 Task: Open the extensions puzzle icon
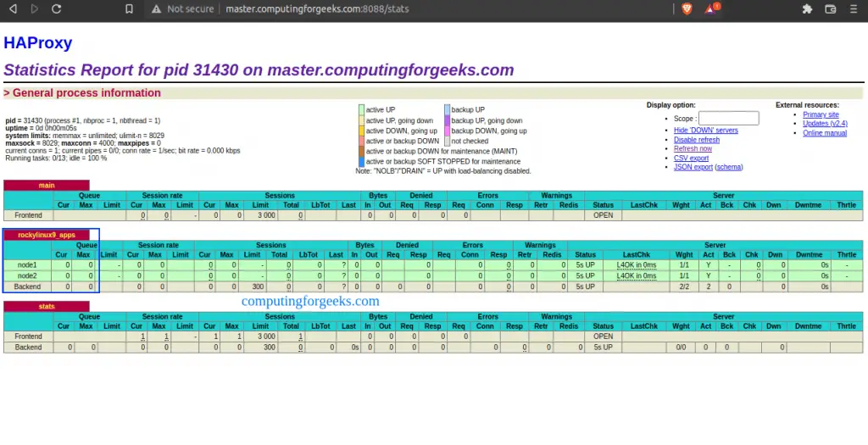(x=807, y=8)
